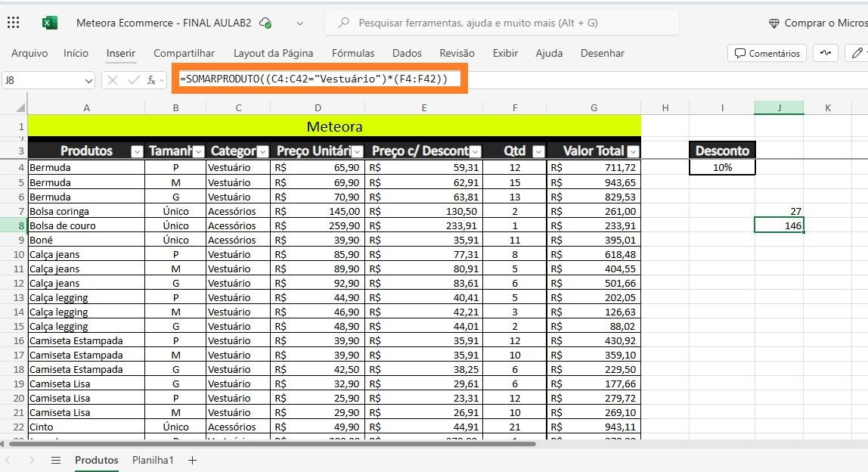Click the search tools input box
Screen dimensions: 868x472
(x=501, y=23)
